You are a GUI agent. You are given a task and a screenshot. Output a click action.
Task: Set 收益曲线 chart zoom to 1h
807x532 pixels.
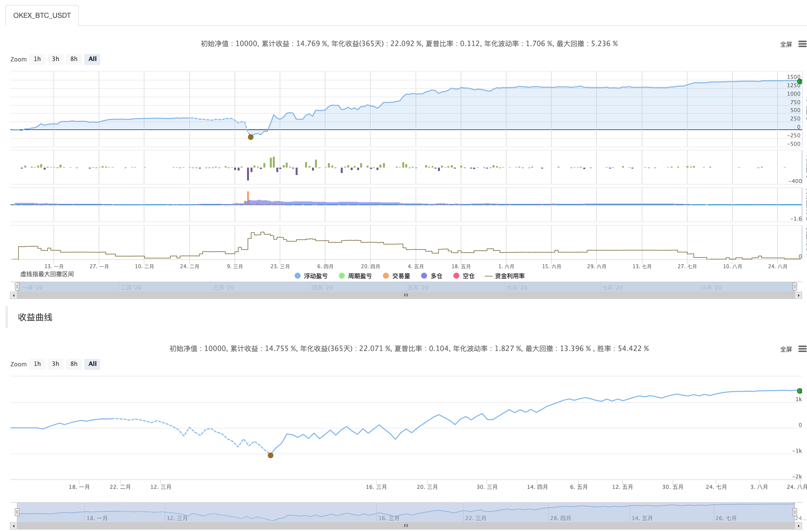[37, 364]
